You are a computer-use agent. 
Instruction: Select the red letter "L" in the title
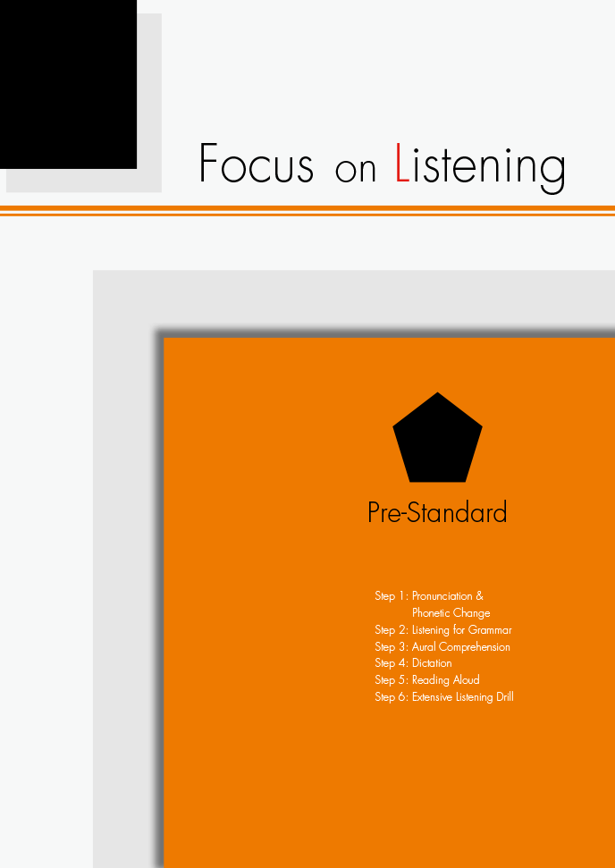tap(402, 164)
